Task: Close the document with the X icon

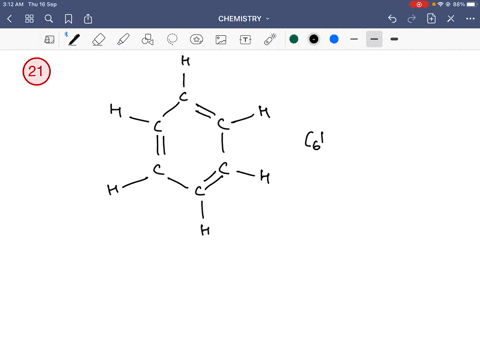Action: click(451, 19)
